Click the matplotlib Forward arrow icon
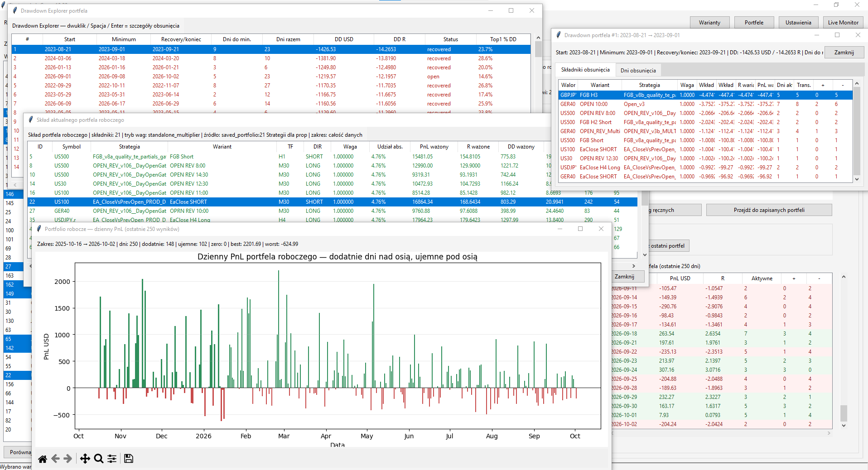The width and height of the screenshot is (868, 470). click(x=68, y=459)
